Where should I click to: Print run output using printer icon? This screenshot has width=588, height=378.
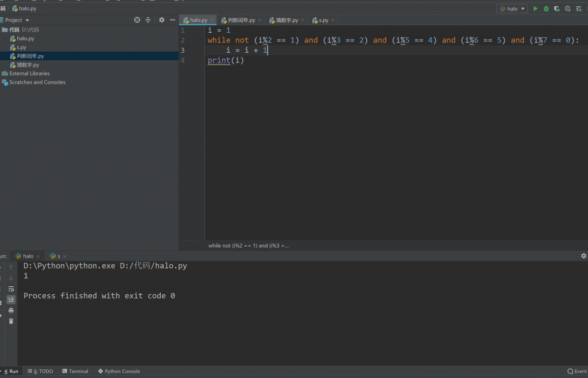click(x=11, y=310)
